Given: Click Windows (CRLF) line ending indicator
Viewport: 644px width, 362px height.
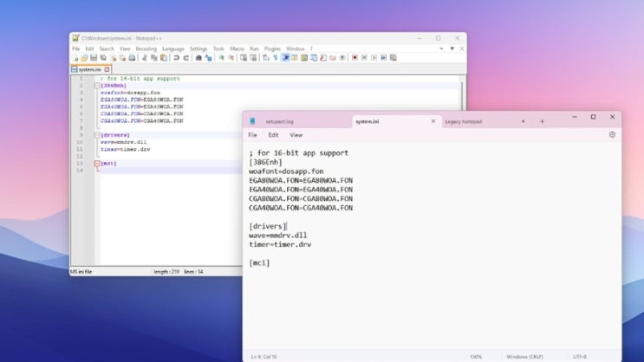Looking at the screenshot, I should coord(524,357).
